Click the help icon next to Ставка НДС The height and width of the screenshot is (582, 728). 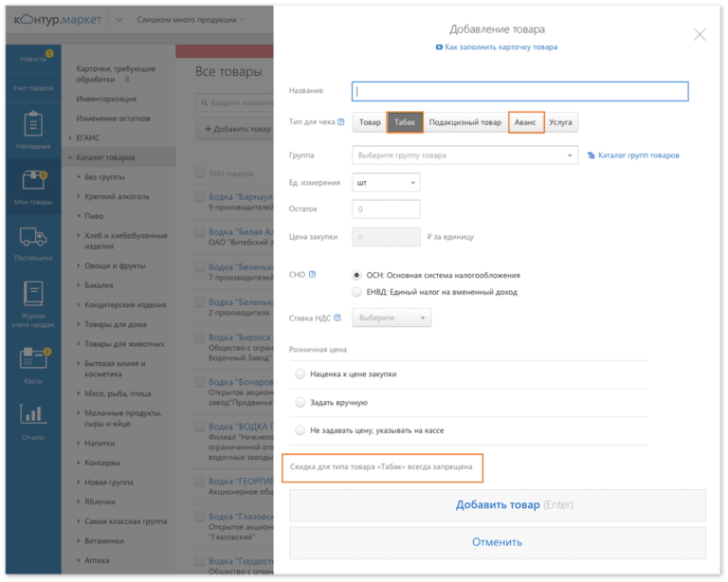click(337, 318)
